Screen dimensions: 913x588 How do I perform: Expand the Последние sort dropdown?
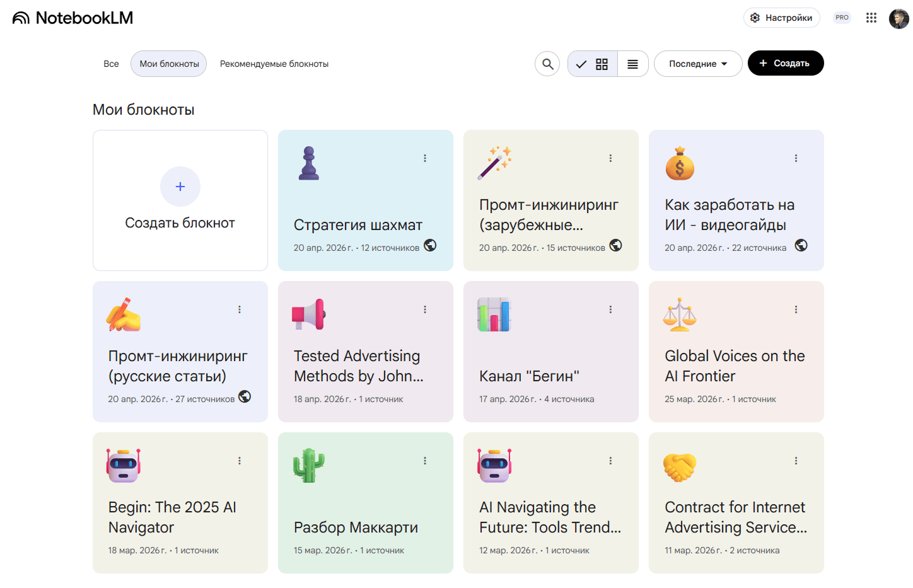point(697,64)
